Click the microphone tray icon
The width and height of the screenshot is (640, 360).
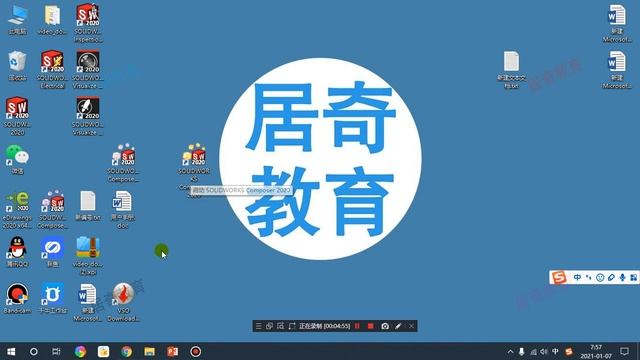click(x=522, y=351)
